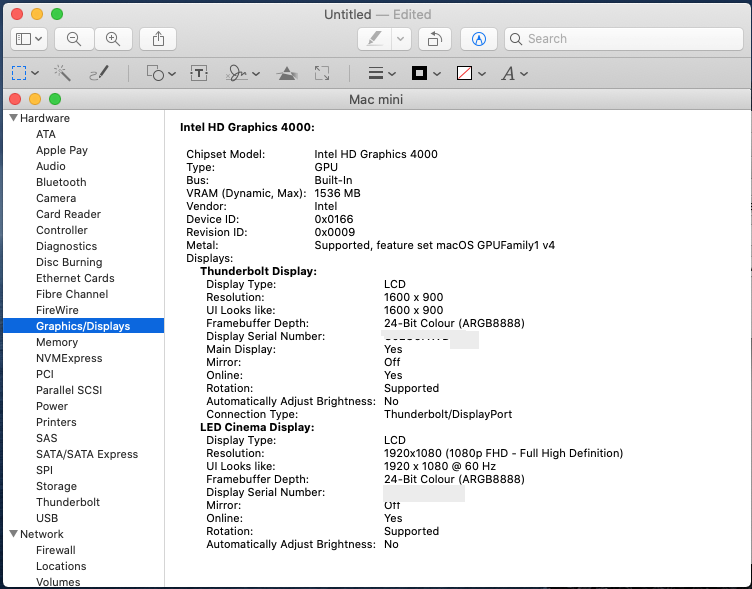The width and height of the screenshot is (752, 589).
Task: Select Audio in the sidebar
Action: [x=51, y=166]
